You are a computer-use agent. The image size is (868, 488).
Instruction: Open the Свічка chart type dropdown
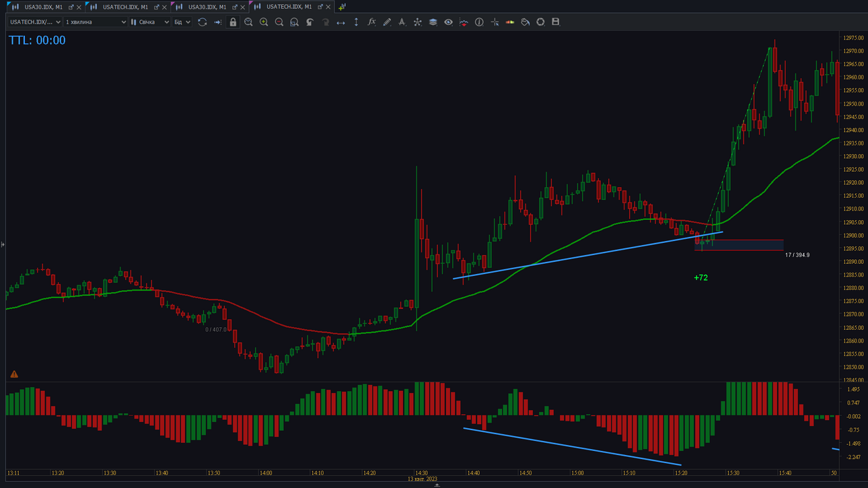[150, 22]
